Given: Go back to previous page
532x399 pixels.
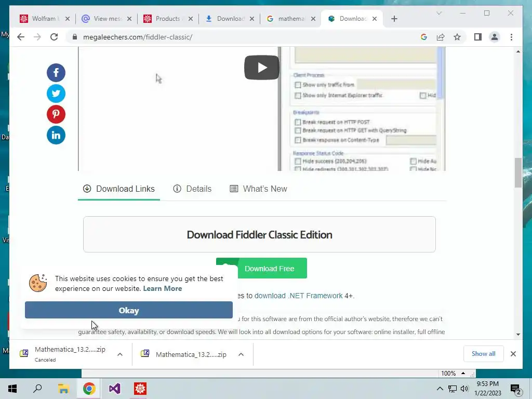Looking at the screenshot, I should click(21, 37).
